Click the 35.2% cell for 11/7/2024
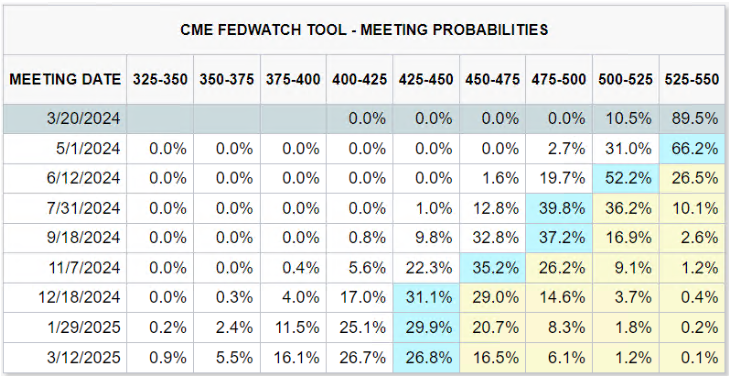729x376 pixels. coord(492,267)
